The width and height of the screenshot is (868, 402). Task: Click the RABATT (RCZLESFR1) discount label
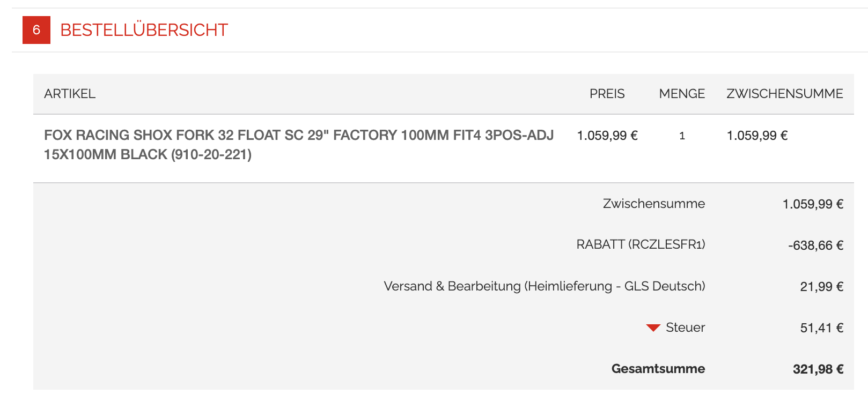(x=641, y=244)
